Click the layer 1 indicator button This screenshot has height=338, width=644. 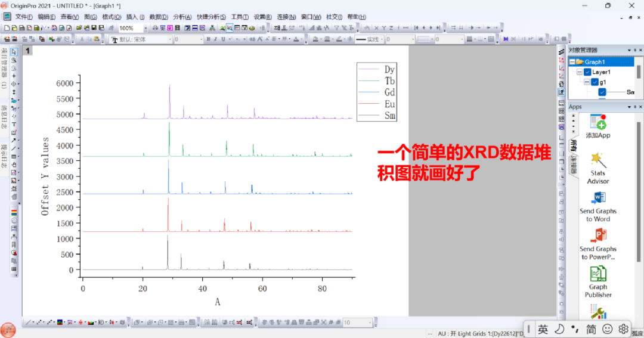[x=27, y=51]
